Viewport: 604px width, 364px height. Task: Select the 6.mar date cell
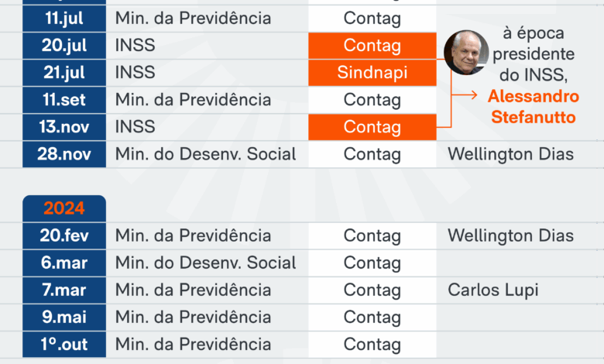click(x=64, y=263)
